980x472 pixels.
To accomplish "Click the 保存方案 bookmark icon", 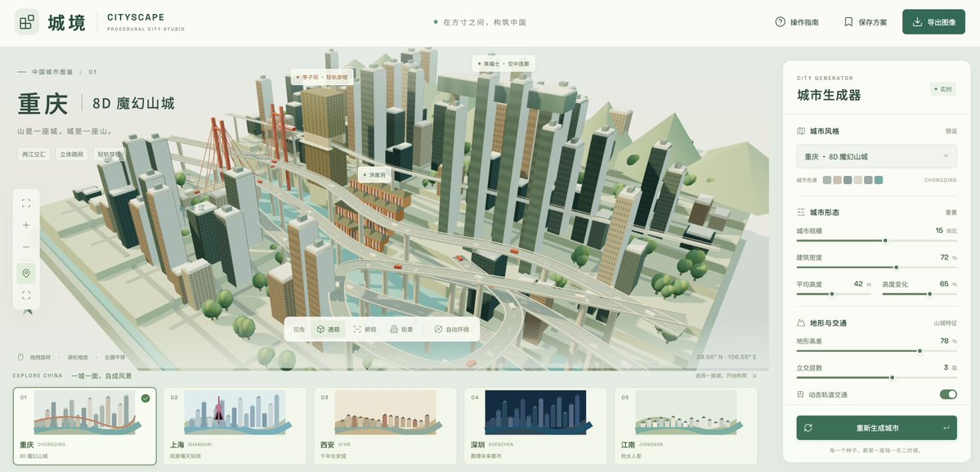I will [848, 22].
